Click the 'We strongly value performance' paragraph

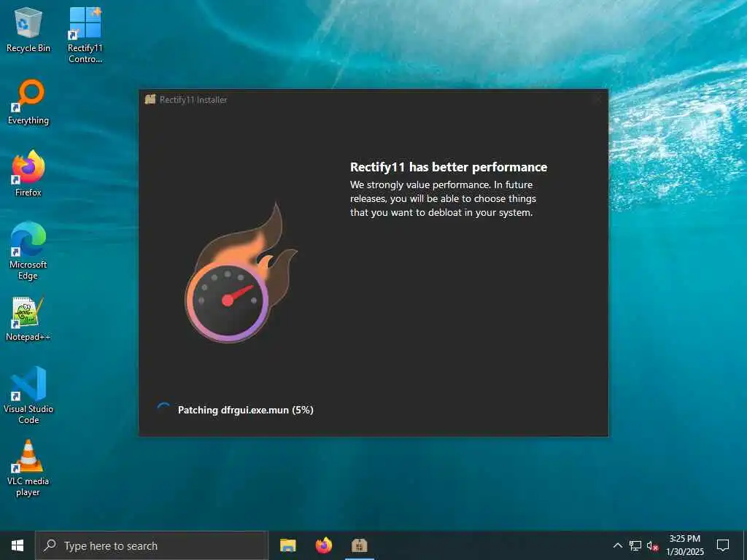point(443,198)
